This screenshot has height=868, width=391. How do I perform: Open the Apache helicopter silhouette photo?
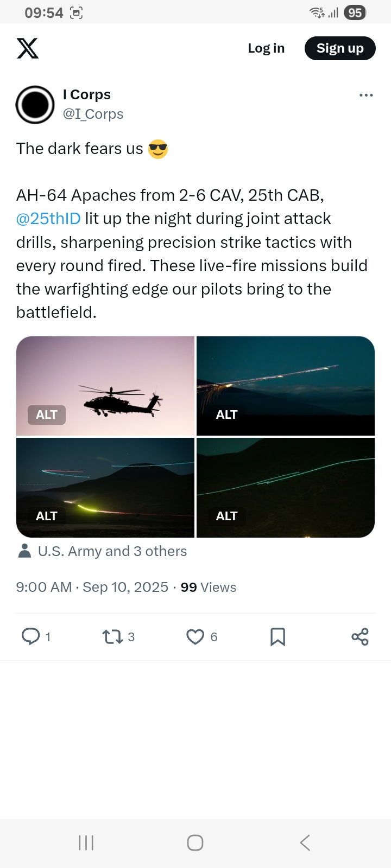click(105, 386)
